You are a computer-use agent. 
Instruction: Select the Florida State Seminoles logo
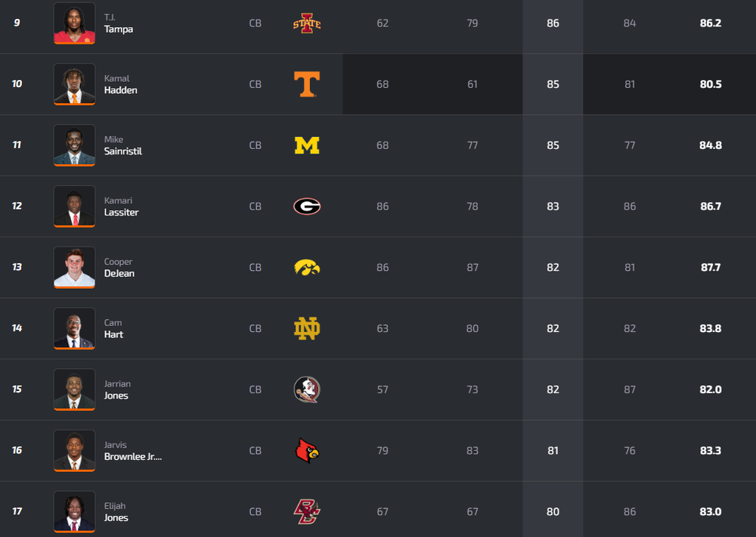pyautogui.click(x=306, y=390)
